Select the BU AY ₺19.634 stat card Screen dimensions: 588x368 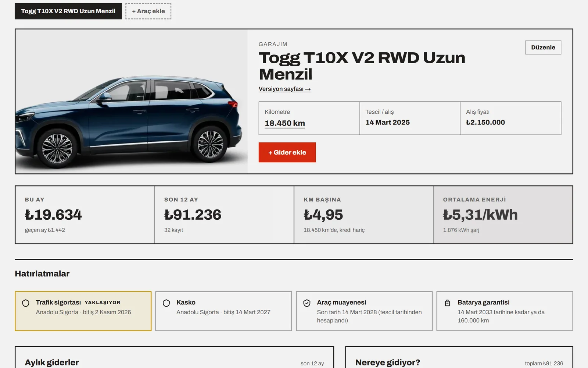pos(85,215)
